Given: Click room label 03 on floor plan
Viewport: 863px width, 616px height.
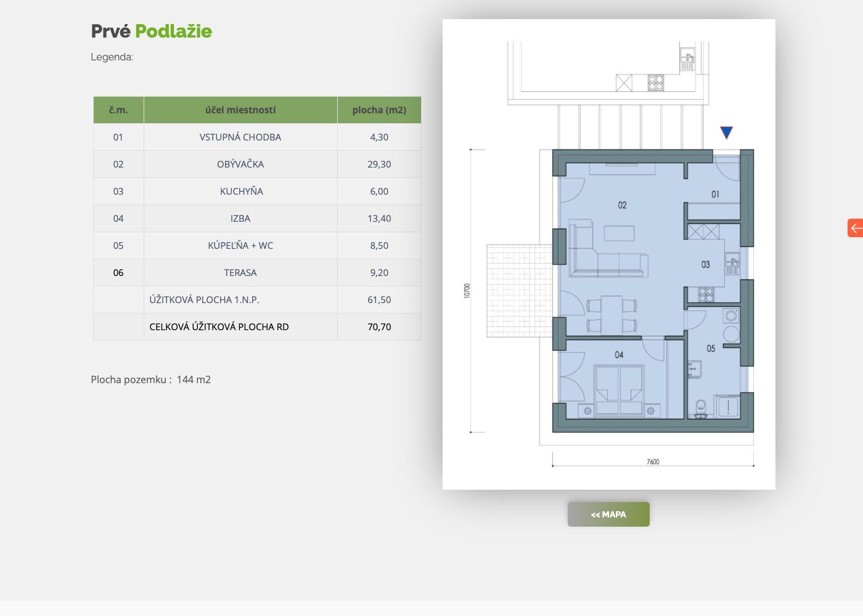Looking at the screenshot, I should click(x=705, y=265).
